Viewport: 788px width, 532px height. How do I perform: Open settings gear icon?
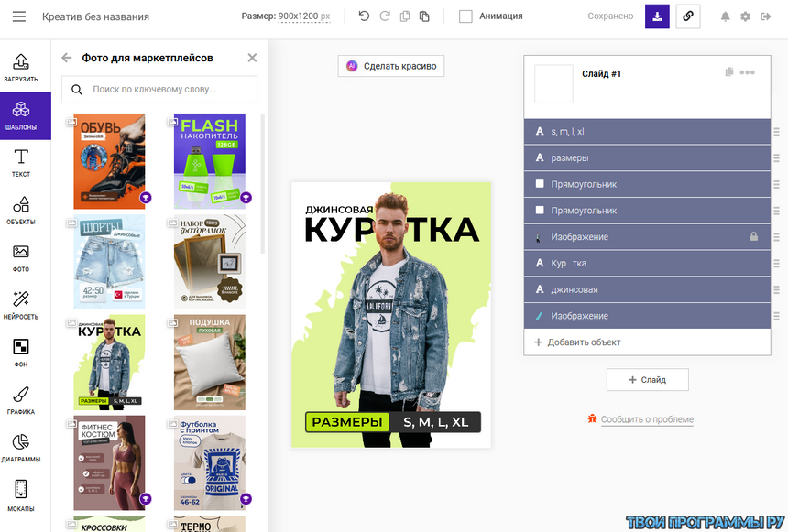[745, 16]
